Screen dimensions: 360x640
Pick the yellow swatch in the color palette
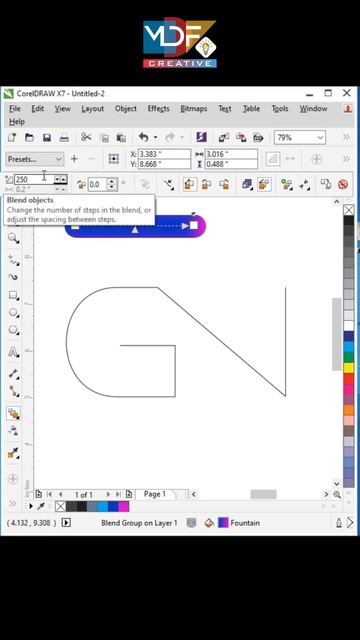tap(349, 368)
